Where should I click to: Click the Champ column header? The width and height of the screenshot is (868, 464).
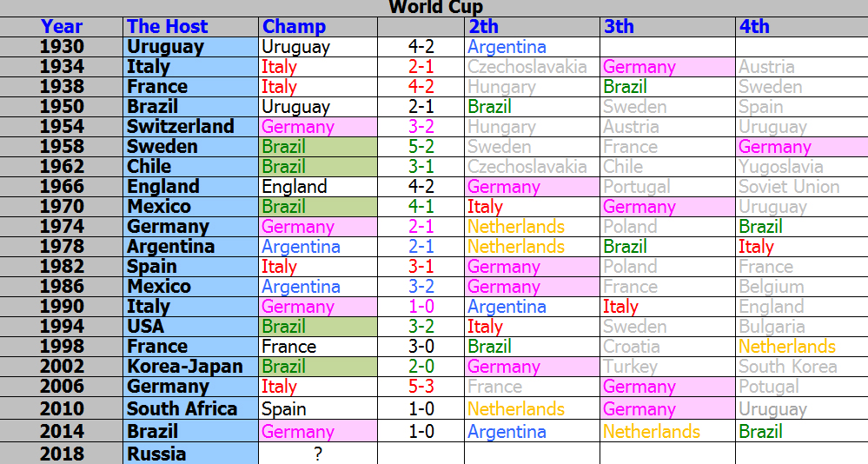pyautogui.click(x=318, y=27)
